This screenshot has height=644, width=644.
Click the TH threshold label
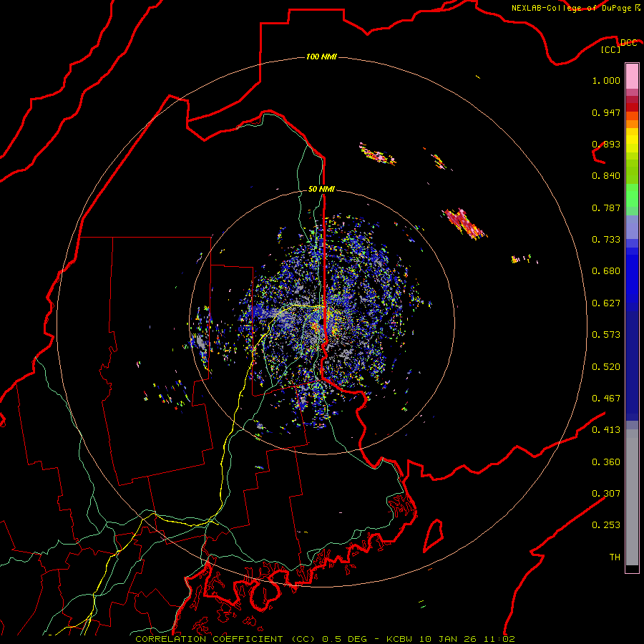pos(615,557)
